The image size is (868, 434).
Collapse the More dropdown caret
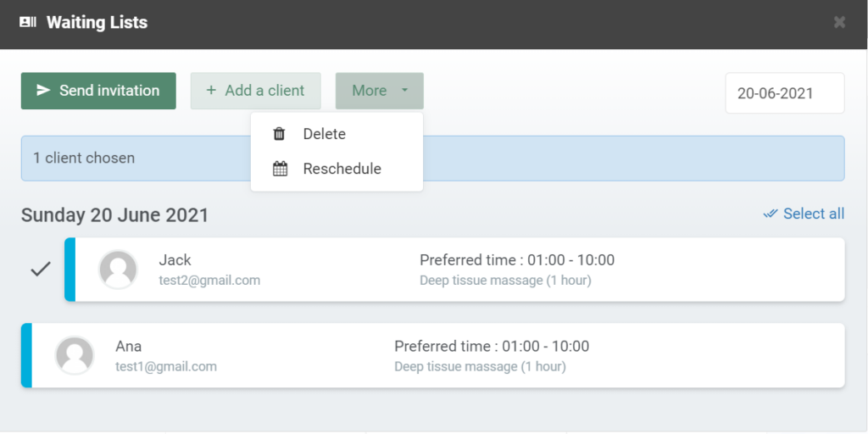[404, 90]
